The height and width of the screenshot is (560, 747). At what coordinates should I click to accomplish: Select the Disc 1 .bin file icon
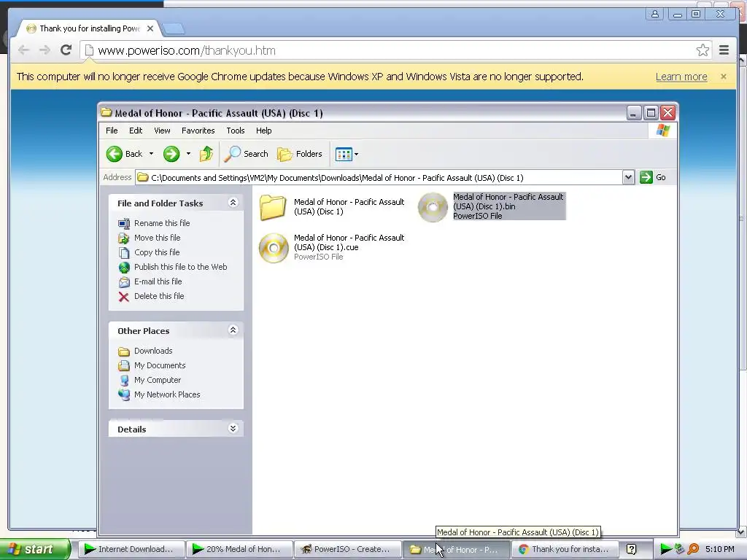(x=433, y=207)
